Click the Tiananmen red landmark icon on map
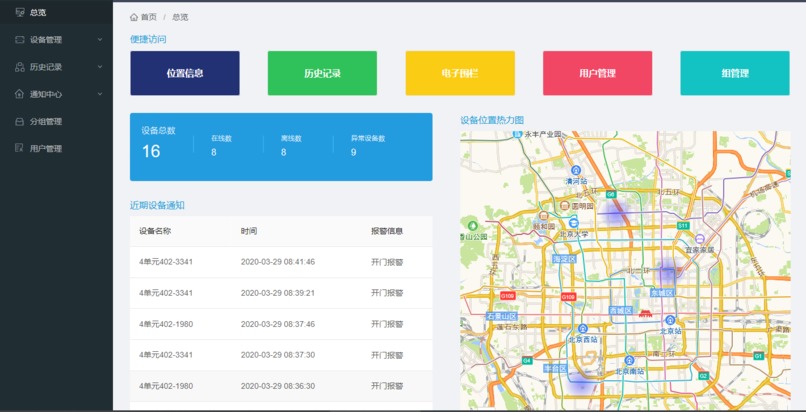This screenshot has height=412, width=806. (x=644, y=313)
